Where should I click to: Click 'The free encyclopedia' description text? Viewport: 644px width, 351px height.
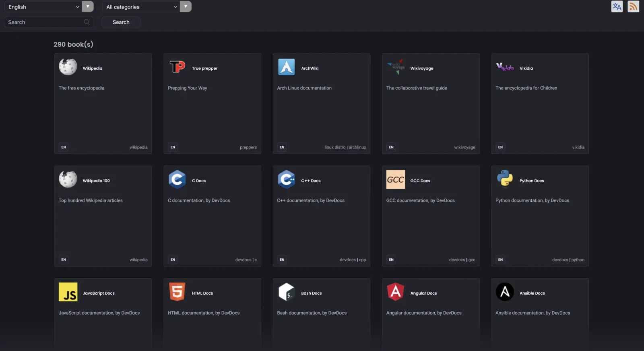click(x=81, y=88)
